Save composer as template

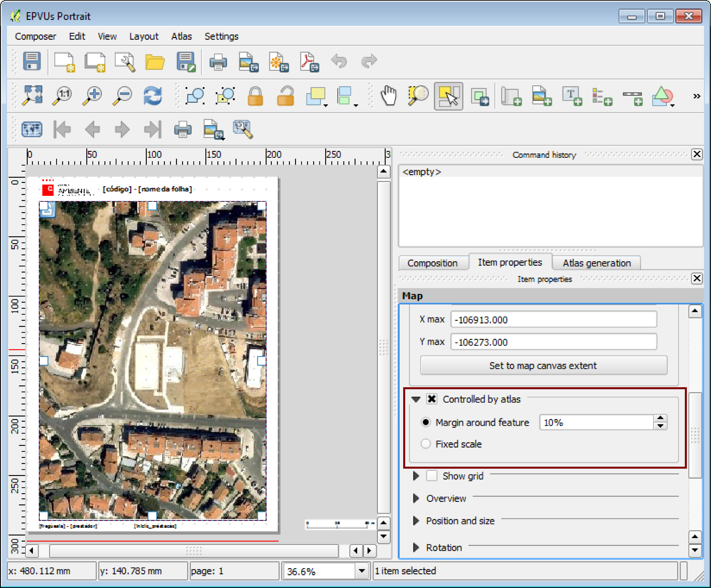(186, 61)
